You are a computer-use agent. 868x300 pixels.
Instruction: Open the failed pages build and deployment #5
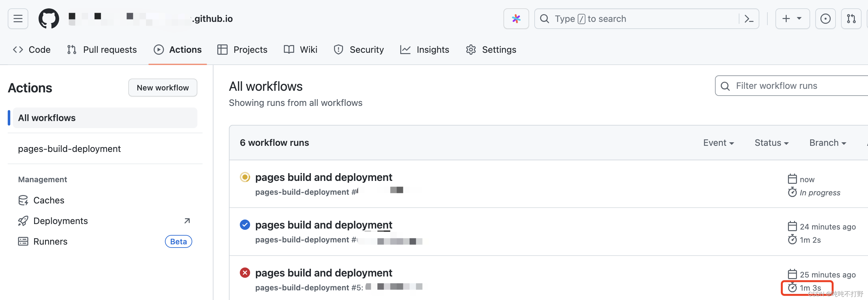(323, 273)
